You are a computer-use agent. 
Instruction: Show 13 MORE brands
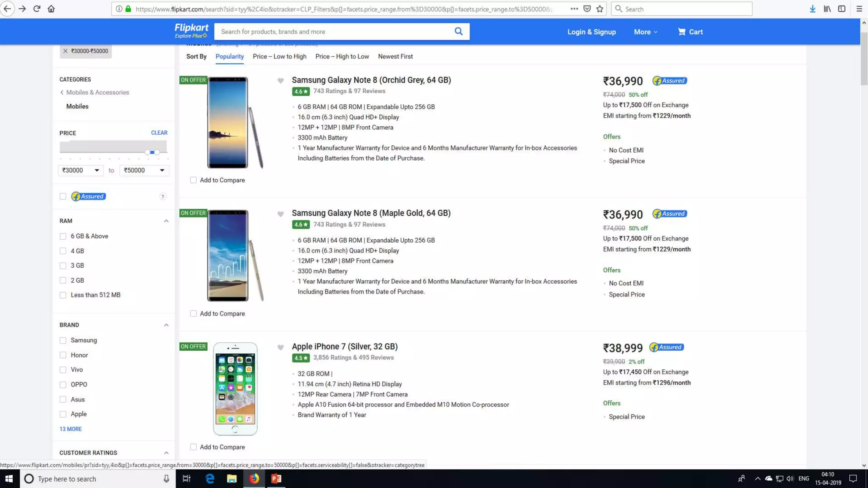[x=70, y=429]
